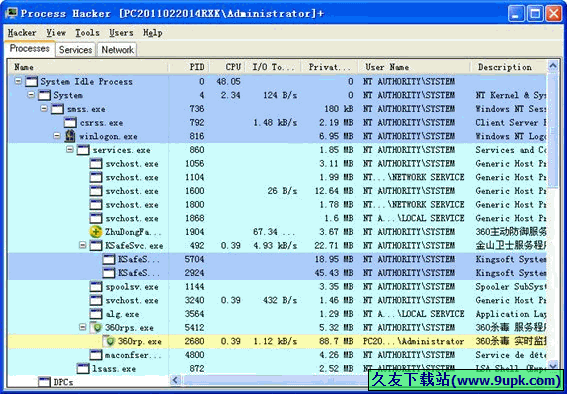Image resolution: width=567 pixels, height=394 pixels.
Task: Sort by Private bytes column header
Action: (329, 67)
